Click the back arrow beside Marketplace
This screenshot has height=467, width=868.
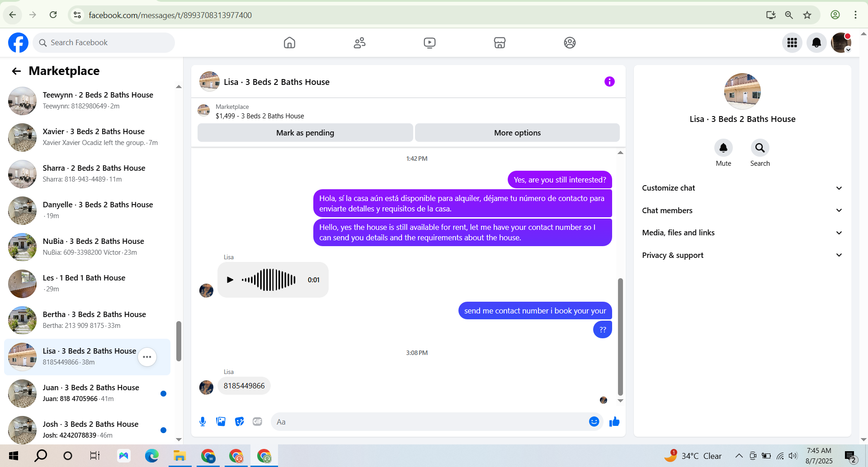coord(16,71)
